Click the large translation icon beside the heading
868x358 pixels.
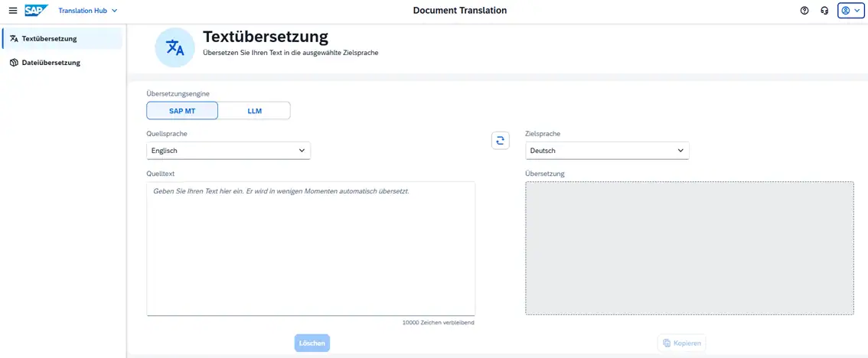(175, 48)
